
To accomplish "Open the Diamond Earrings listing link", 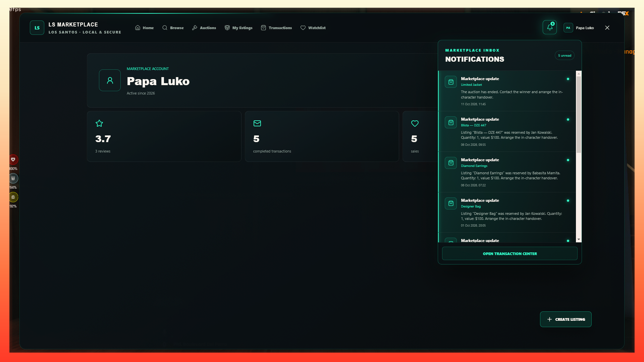I will (x=474, y=166).
